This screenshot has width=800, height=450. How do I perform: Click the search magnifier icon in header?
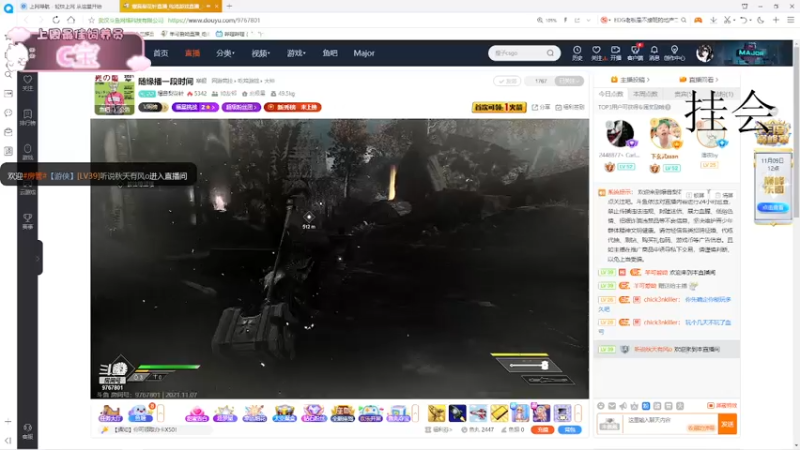click(550, 53)
